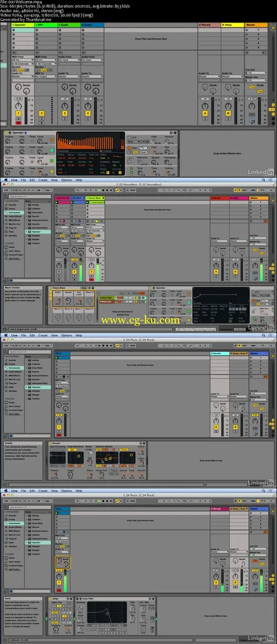Viewport: 277px width, 644px height.
Task: Open 1 Bar quantization menu in HouseBass window
Action: click(48, 190)
